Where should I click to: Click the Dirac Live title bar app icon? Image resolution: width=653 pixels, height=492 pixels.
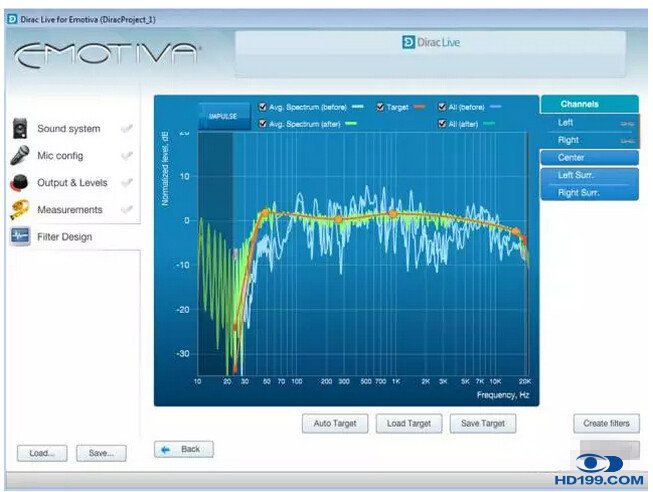(x=12, y=19)
